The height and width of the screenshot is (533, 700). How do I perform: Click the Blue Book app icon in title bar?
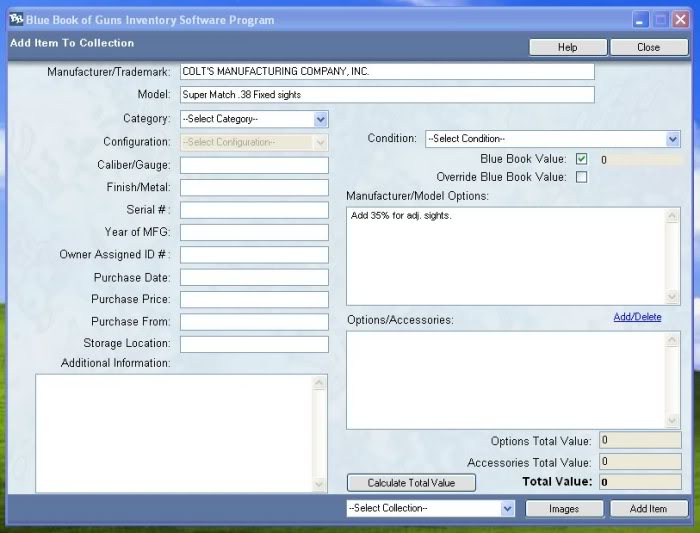[x=16, y=20]
